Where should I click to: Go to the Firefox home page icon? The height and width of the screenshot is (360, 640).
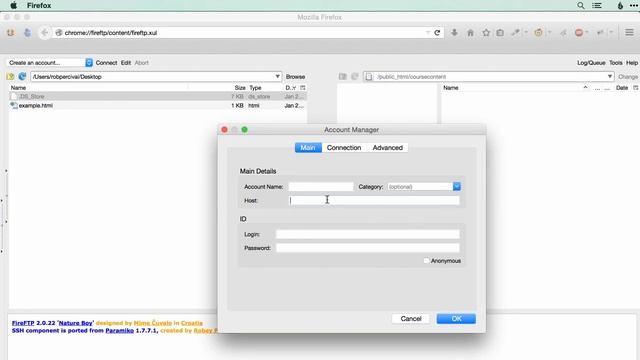470,33
